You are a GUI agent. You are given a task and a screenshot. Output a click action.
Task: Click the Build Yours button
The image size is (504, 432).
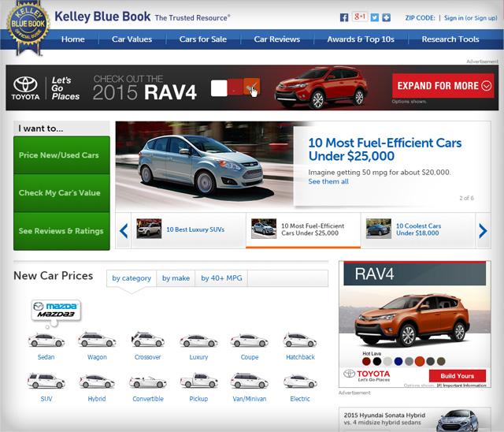[x=457, y=376]
